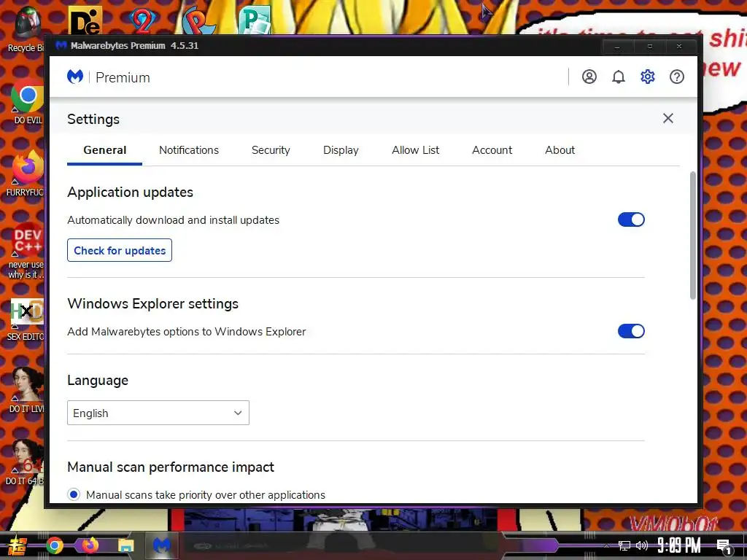Viewport: 747px width, 560px height.
Task: Select Manual scans take priority radio button
Action: click(x=74, y=495)
